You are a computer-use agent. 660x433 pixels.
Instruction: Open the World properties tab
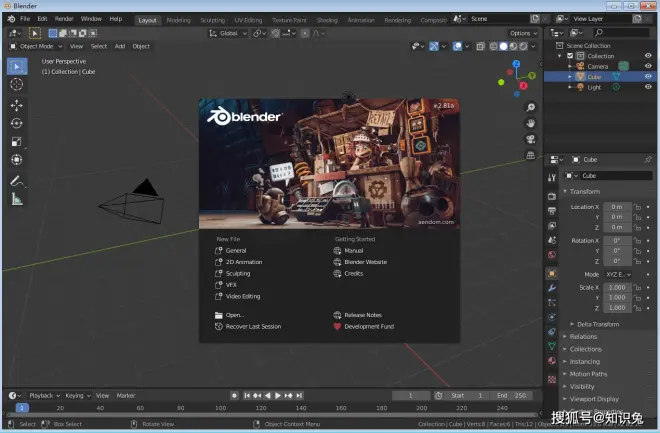[552, 255]
